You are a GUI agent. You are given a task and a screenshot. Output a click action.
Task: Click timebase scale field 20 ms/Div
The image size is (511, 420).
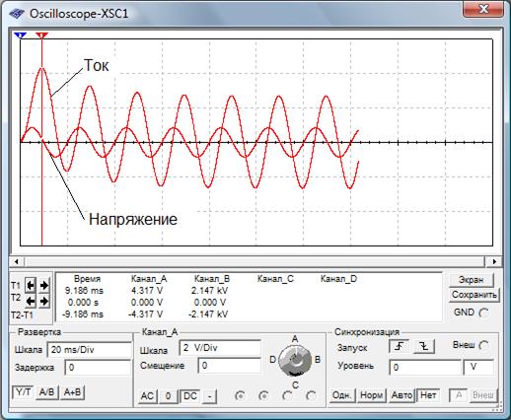pos(89,350)
